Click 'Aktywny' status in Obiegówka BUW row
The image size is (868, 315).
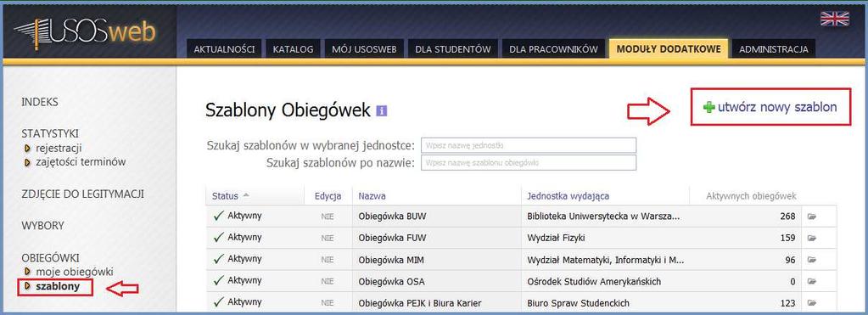point(244,216)
